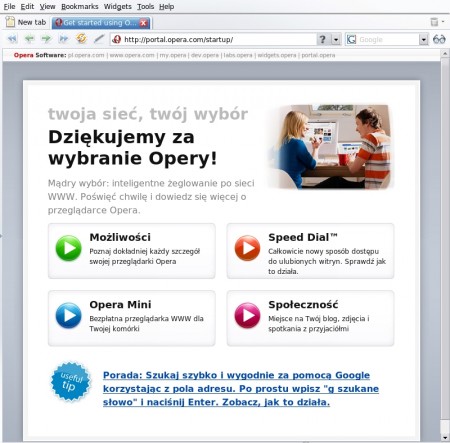
Task: Switch to the New tab tab
Action: click(x=26, y=22)
